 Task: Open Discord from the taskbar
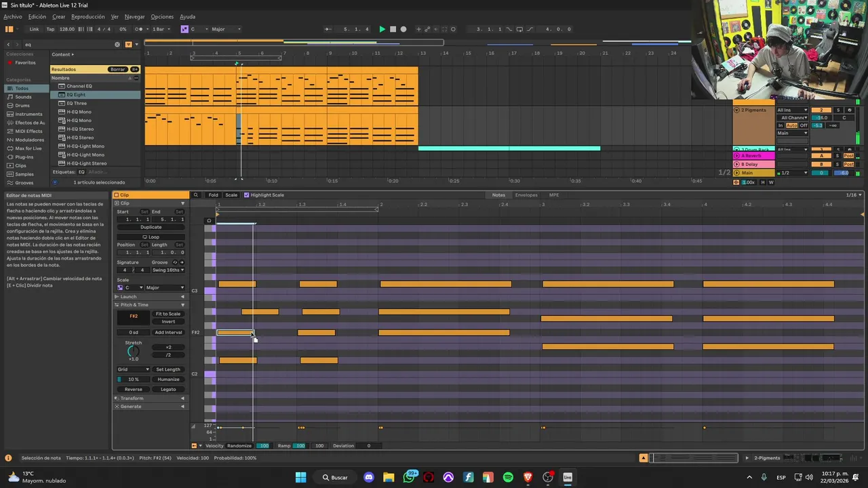click(369, 477)
